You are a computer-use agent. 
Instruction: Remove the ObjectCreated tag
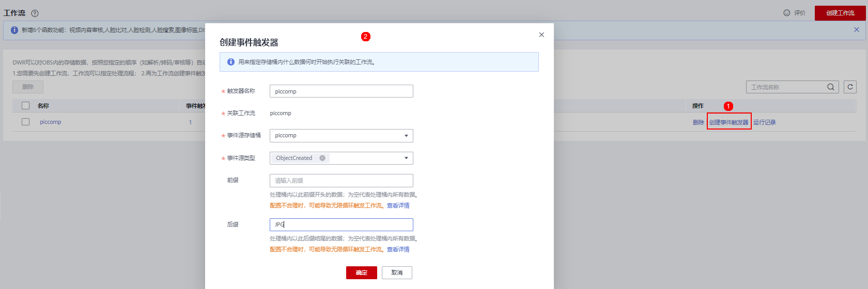pos(322,158)
